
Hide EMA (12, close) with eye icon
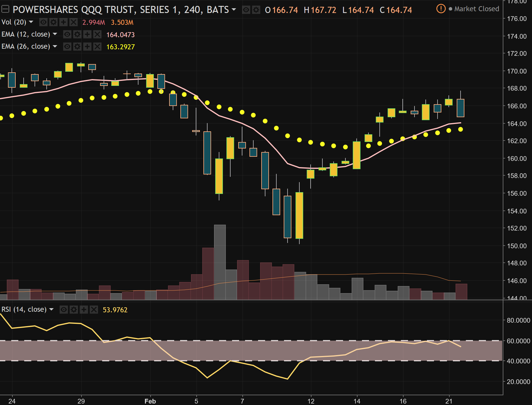67,35
